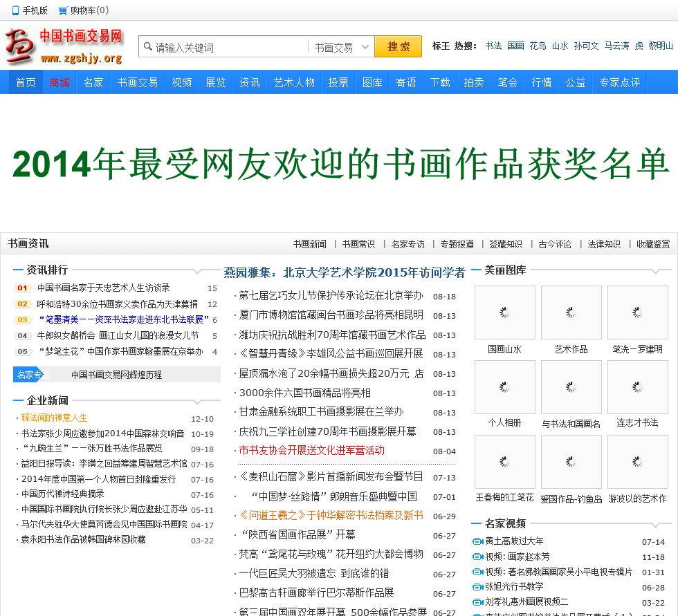
Task: Click the hot search link 马云涛
Action: click(x=616, y=46)
